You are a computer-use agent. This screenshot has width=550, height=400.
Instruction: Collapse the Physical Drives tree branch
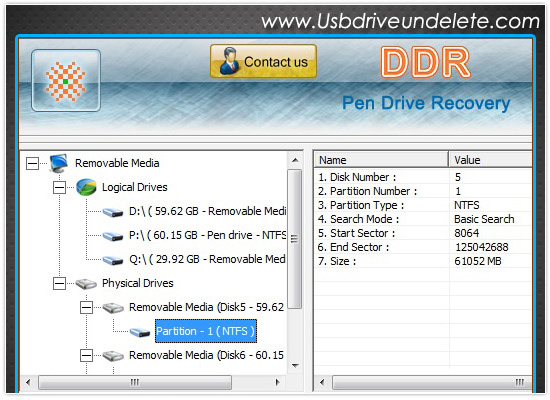coord(59,284)
